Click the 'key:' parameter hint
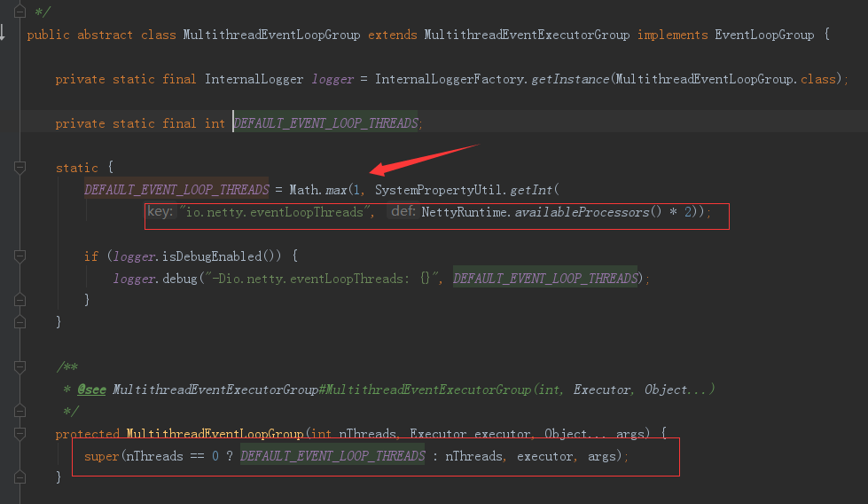 [x=160, y=211]
